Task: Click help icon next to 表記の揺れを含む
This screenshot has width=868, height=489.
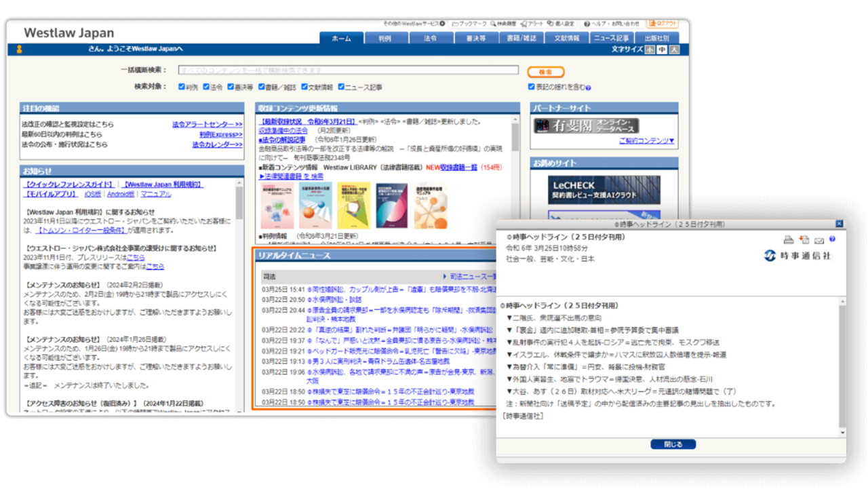Action: (x=589, y=87)
